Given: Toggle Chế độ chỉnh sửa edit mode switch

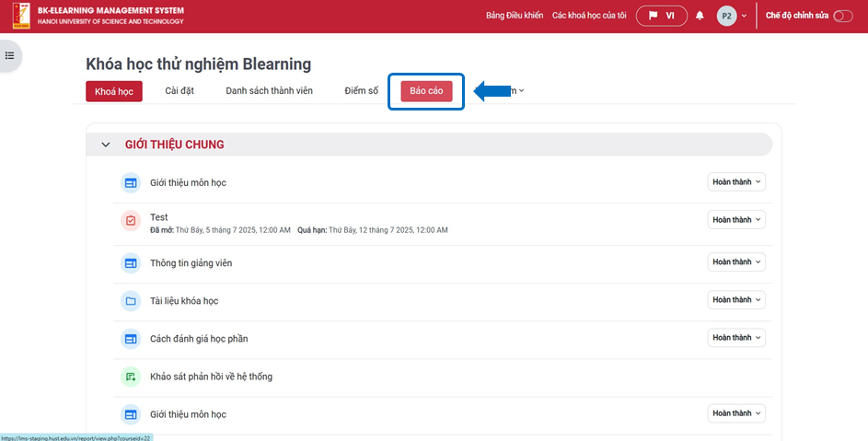Looking at the screenshot, I should point(843,16).
